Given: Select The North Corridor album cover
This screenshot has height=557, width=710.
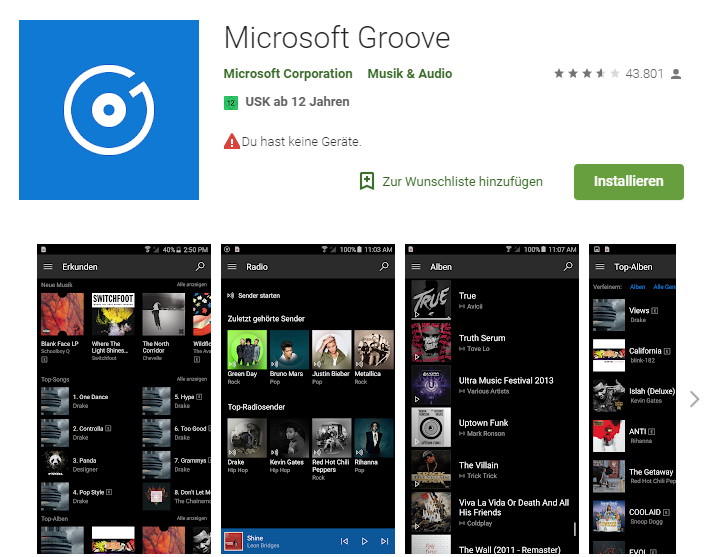Looking at the screenshot, I should click(164, 314).
